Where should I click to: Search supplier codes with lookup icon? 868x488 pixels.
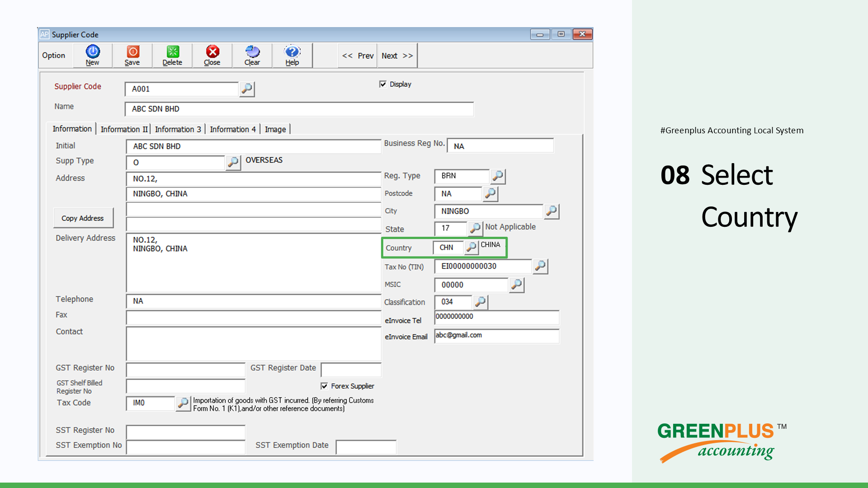[x=247, y=89]
